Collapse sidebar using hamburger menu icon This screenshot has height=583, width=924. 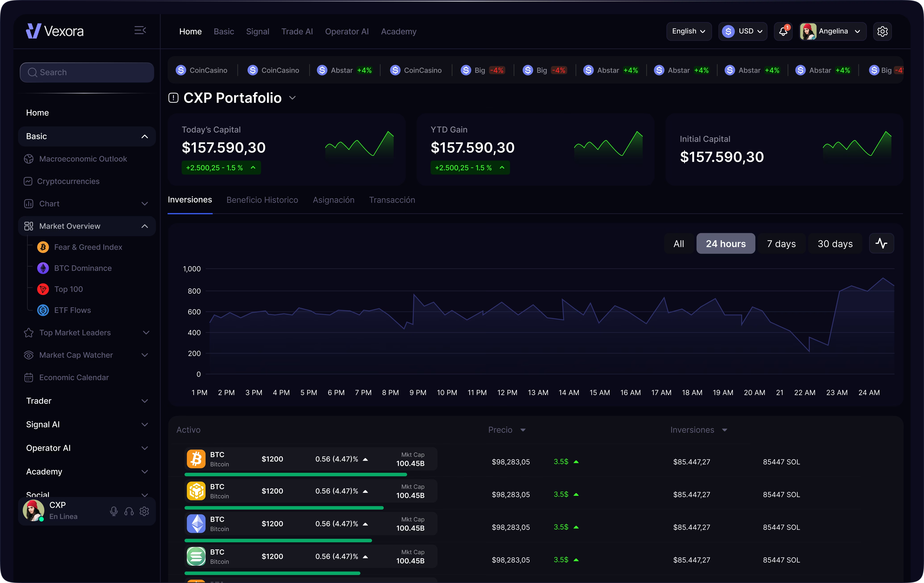[x=140, y=30]
